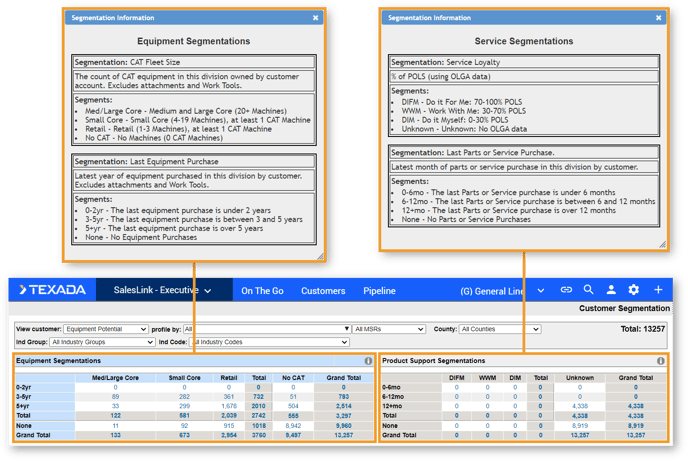The image size is (688, 461).
Task: Click Segmentation: Service Loyalty heading
Action: pyautogui.click(x=445, y=62)
